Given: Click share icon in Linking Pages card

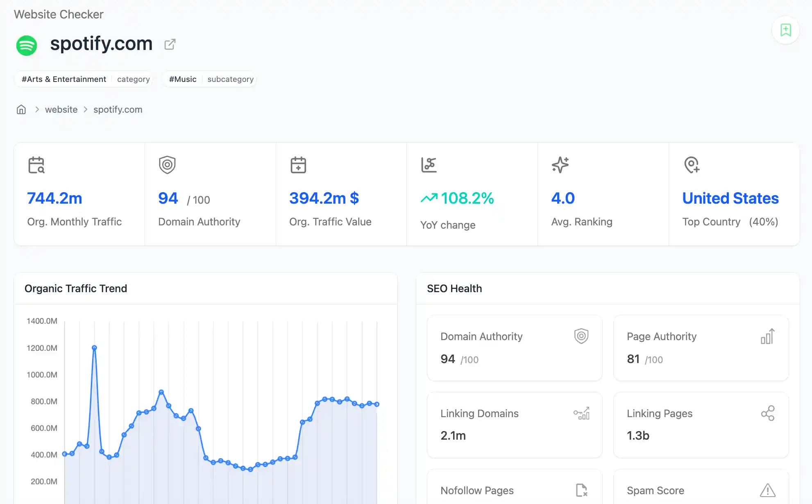Looking at the screenshot, I should pyautogui.click(x=768, y=413).
